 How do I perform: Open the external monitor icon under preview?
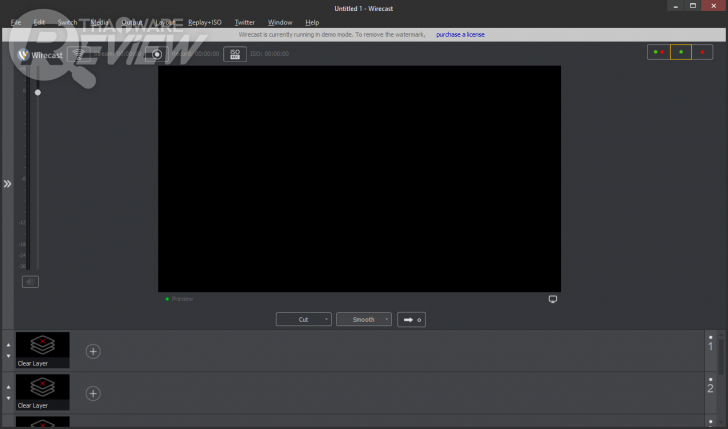click(x=552, y=299)
